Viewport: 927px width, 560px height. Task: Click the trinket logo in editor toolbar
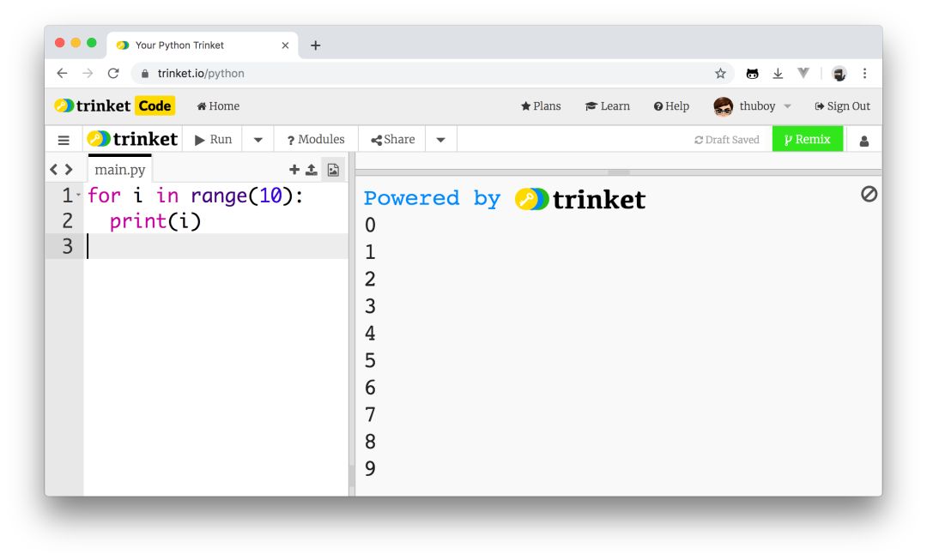(132, 139)
